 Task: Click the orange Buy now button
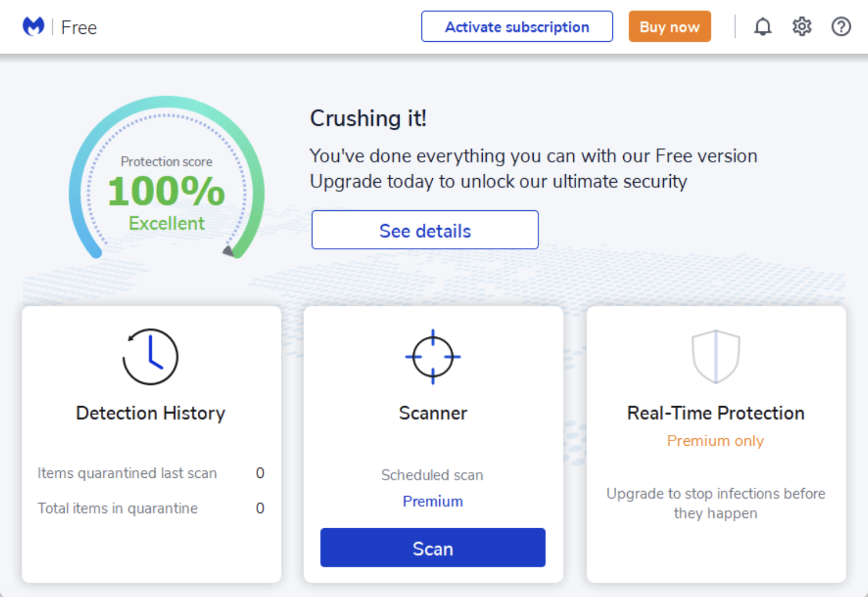(670, 26)
